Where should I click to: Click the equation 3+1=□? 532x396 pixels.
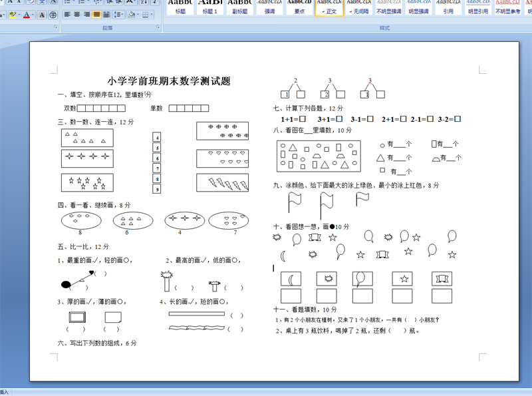tap(330, 119)
